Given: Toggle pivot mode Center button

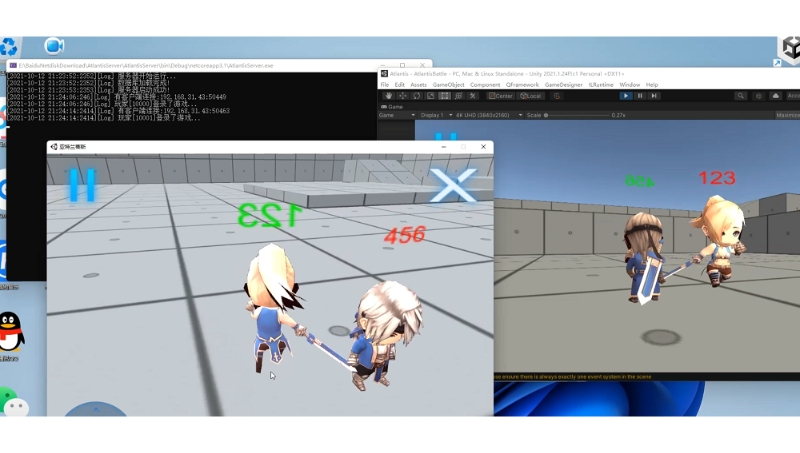Looking at the screenshot, I should click(x=501, y=96).
